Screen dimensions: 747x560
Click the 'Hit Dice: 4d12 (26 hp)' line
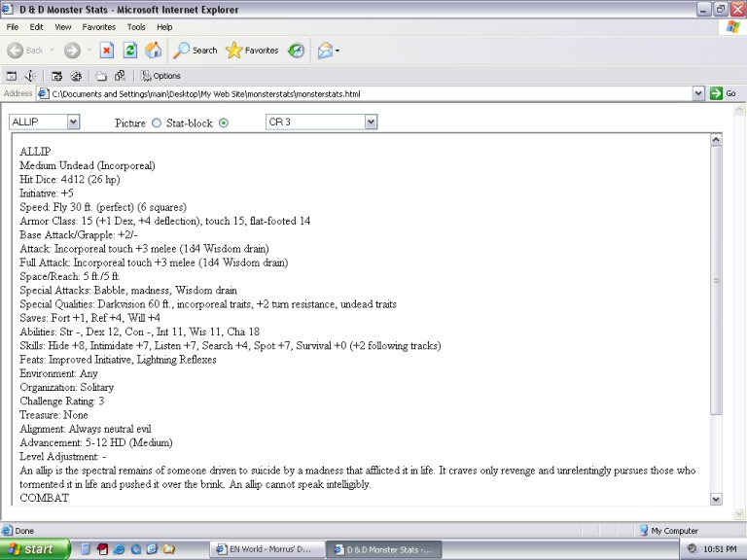pyautogui.click(x=70, y=180)
